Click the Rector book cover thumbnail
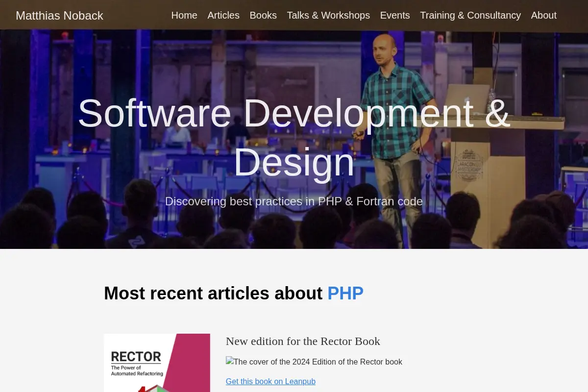Viewport: 588px width, 392px height. pos(157,363)
